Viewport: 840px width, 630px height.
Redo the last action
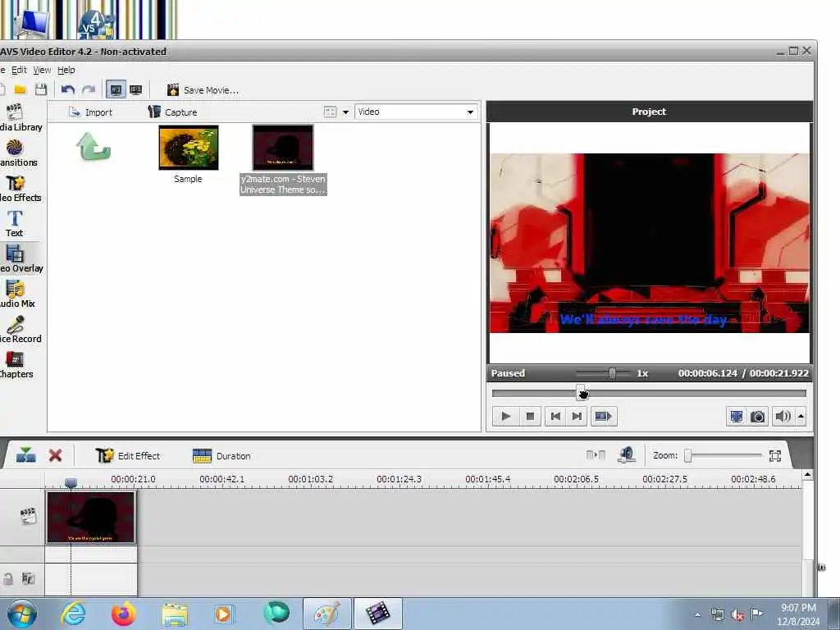(89, 89)
